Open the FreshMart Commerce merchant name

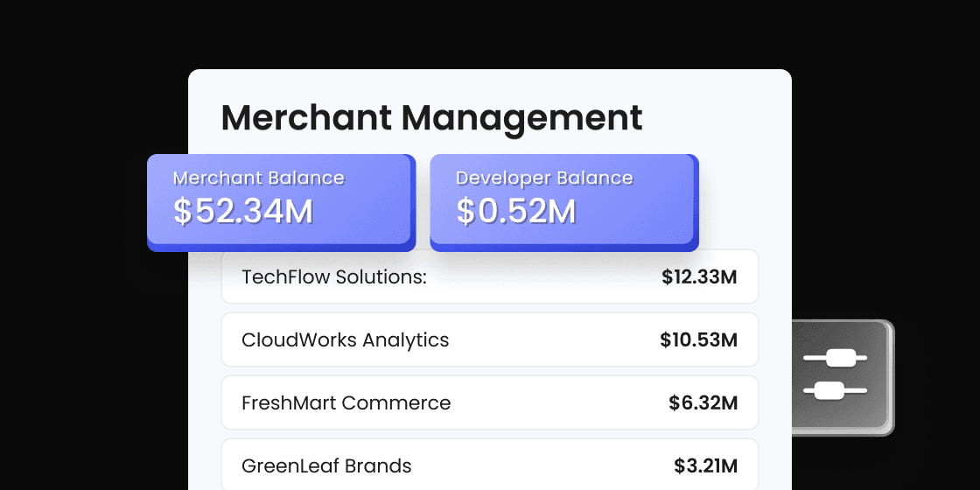coord(346,403)
